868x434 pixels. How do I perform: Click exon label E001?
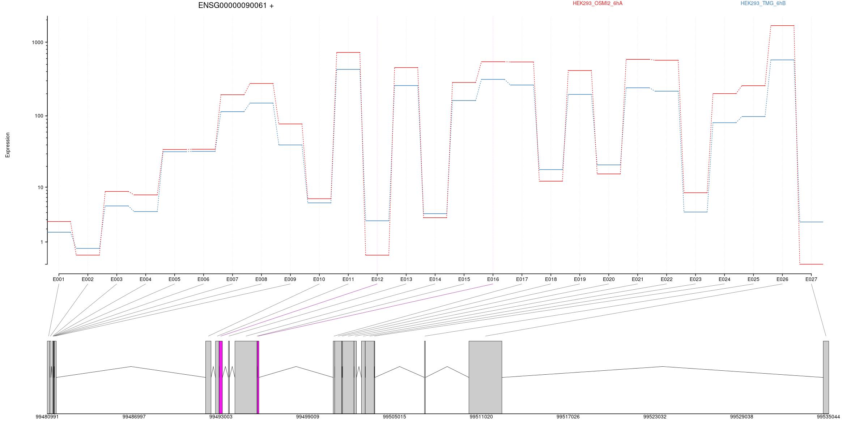(59, 279)
